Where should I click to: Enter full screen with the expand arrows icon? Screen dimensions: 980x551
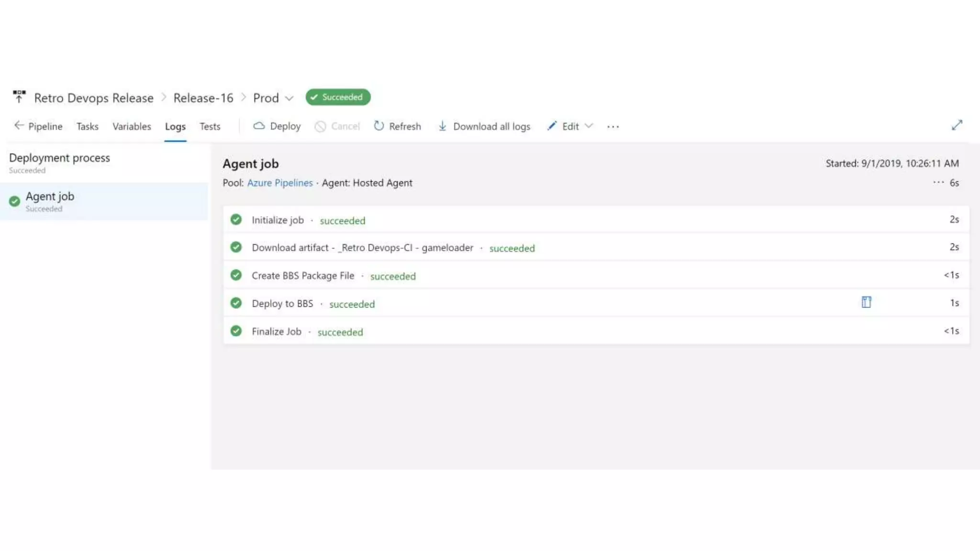coord(957,125)
